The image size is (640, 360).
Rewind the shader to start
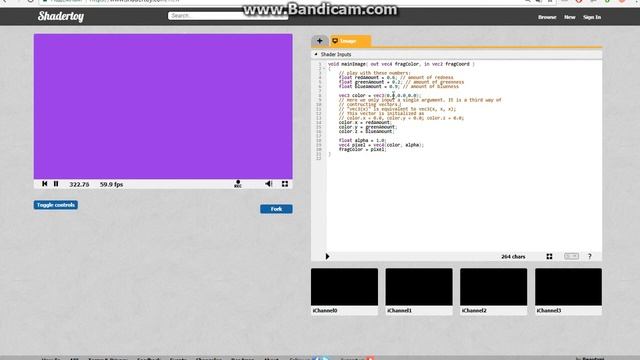[44, 184]
